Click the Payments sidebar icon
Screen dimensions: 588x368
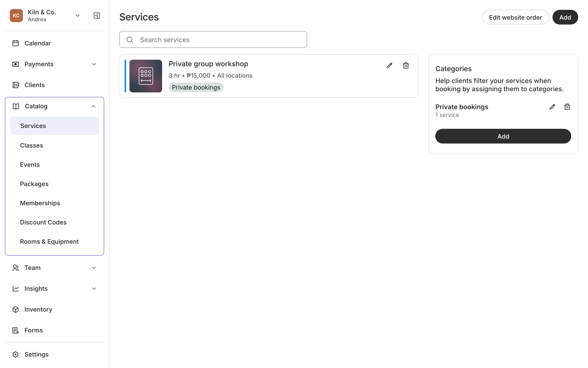(16, 64)
